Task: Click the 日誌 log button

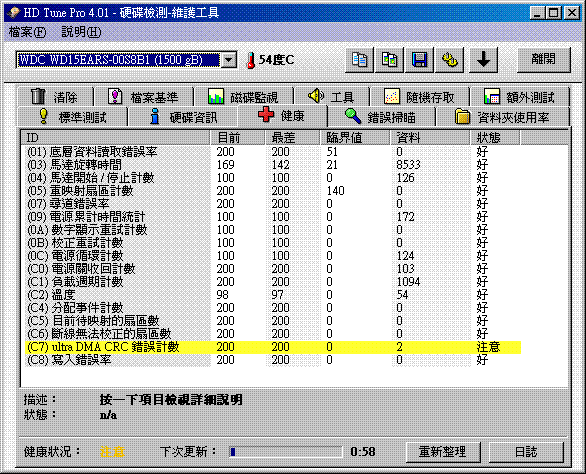Action: click(526, 452)
